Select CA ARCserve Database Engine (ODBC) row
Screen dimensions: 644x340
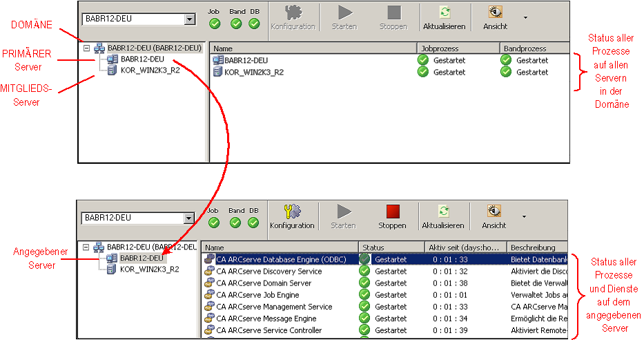tap(385, 259)
